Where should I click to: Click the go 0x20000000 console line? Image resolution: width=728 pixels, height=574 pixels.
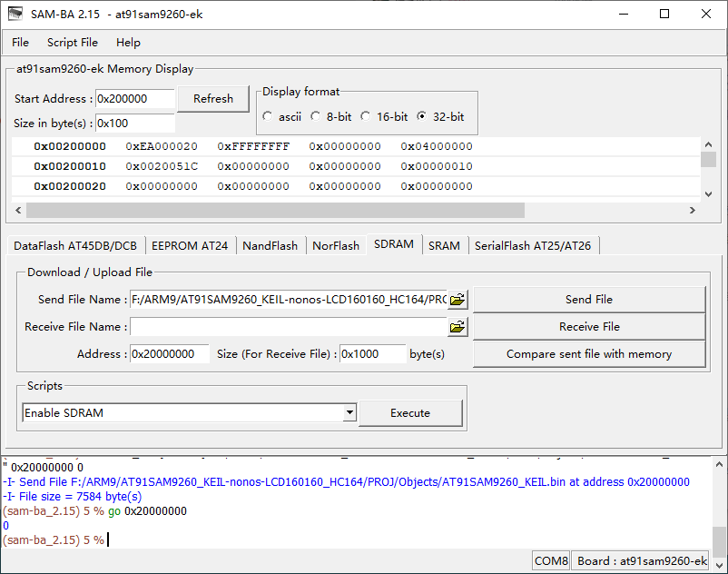tap(94, 511)
